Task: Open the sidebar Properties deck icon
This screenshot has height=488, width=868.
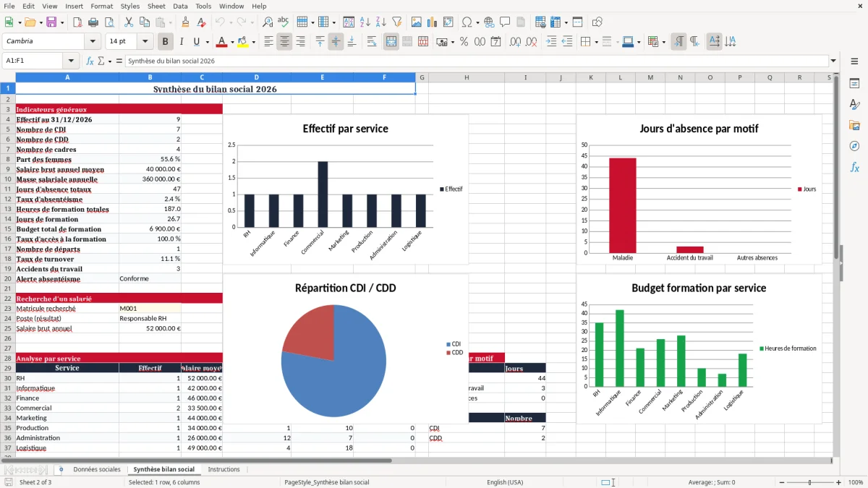Action: (854, 83)
